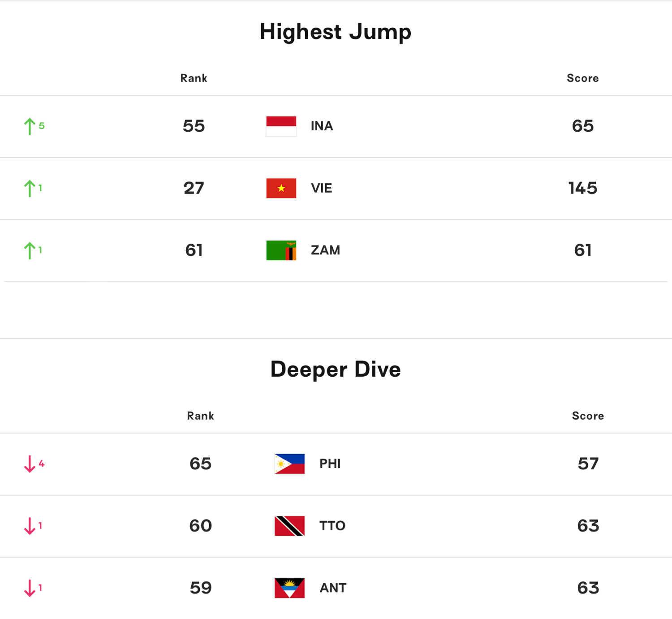
Task: Click red down arrow in TTO row
Action: [30, 526]
